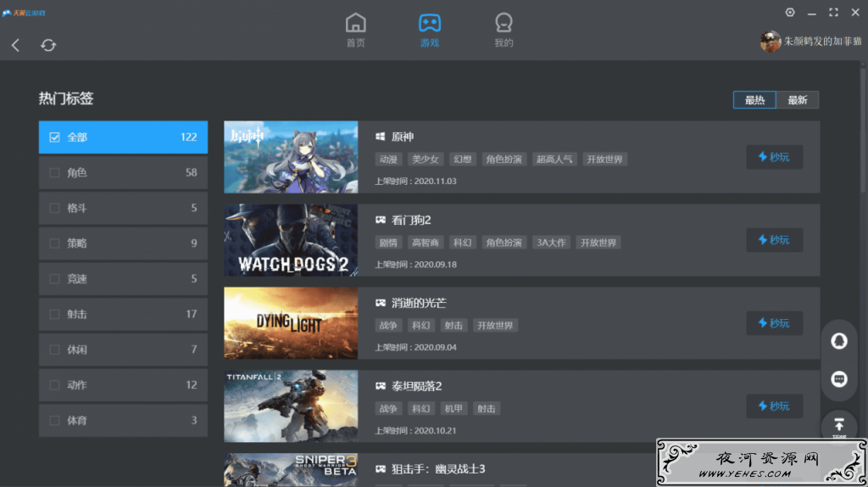Viewport: 868px width, 487px height.
Task: Select the 开放世界 tag on 原神
Action: click(604, 160)
